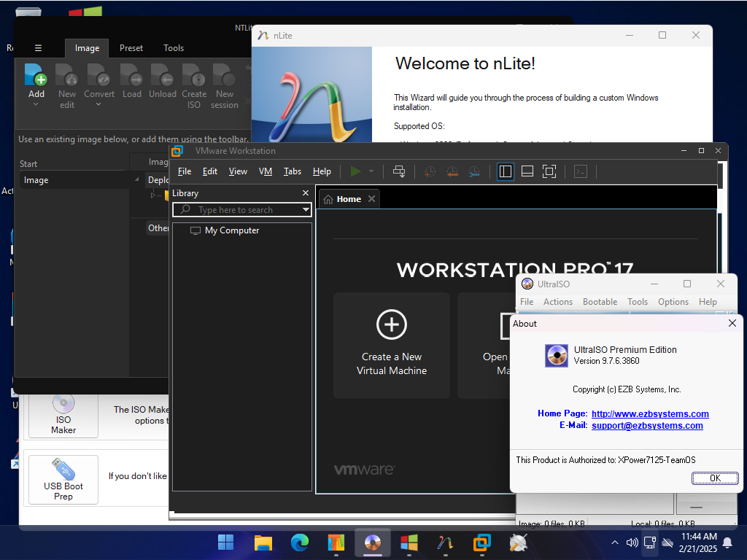Open the Actions menu in UltraISO
Image resolution: width=747 pixels, height=560 pixels.
click(x=558, y=302)
